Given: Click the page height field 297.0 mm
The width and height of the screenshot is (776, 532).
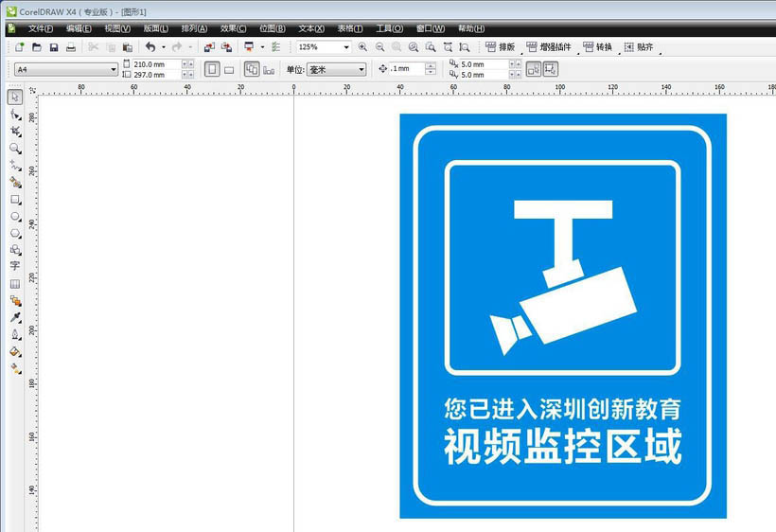Looking at the screenshot, I should [x=156, y=75].
